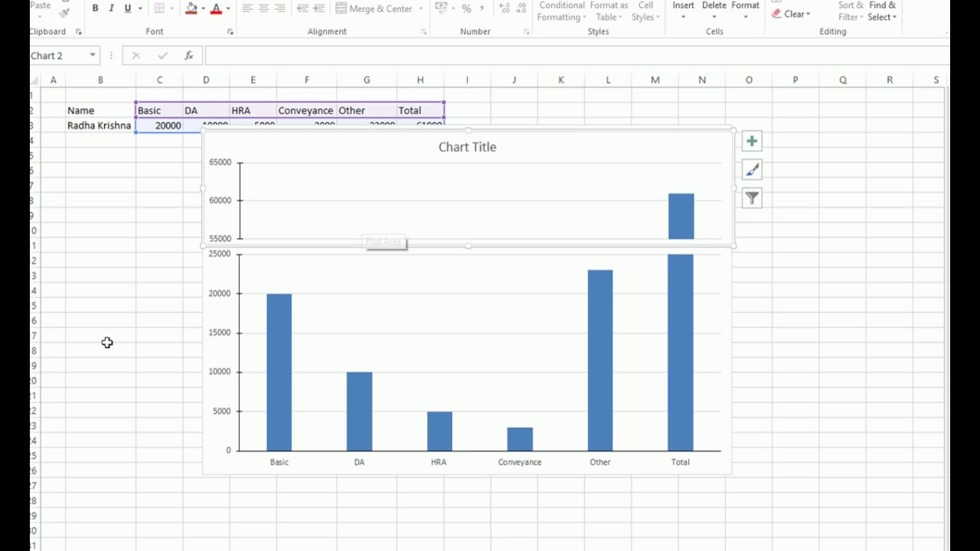Image resolution: width=980 pixels, height=551 pixels.
Task: Open Format as Table menu
Action: pos(608,11)
